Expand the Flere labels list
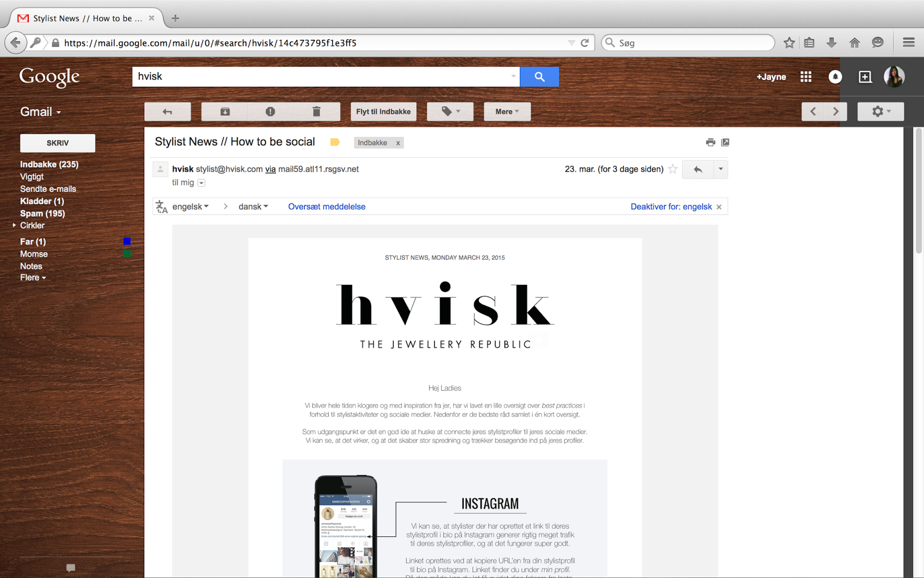Viewport: 924px width, 578px height. [33, 277]
